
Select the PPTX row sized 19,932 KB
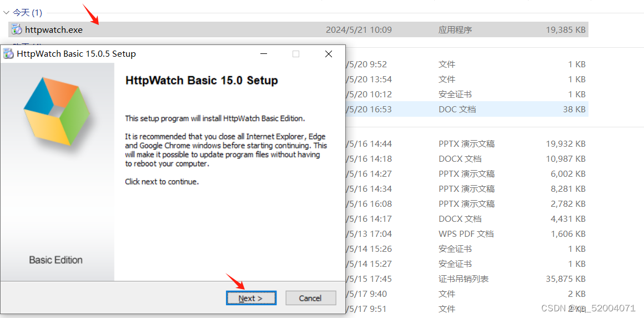pyautogui.click(x=466, y=143)
